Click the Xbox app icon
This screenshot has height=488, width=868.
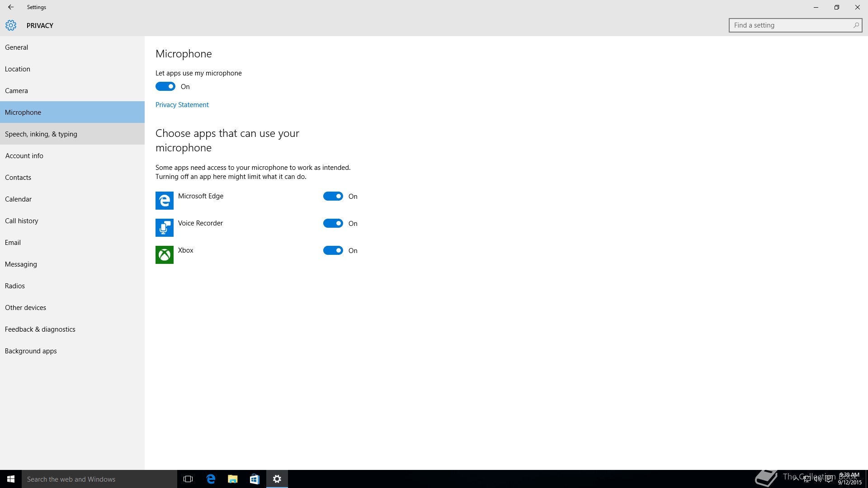pos(165,255)
